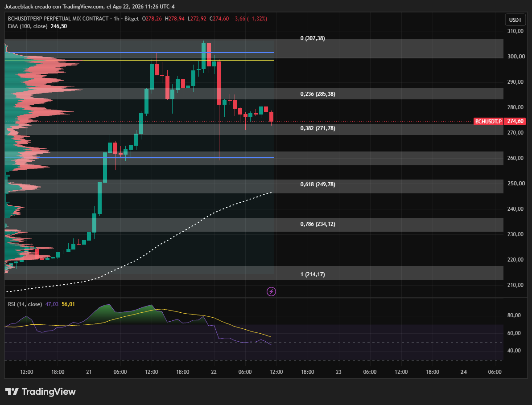Click the 250,00 price axis label

click(x=515, y=184)
